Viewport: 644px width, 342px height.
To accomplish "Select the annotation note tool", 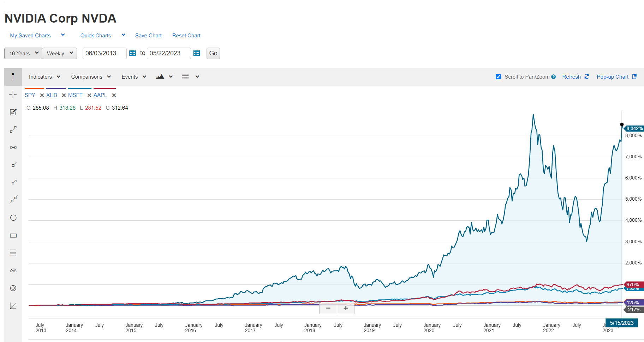I will coord(13,112).
